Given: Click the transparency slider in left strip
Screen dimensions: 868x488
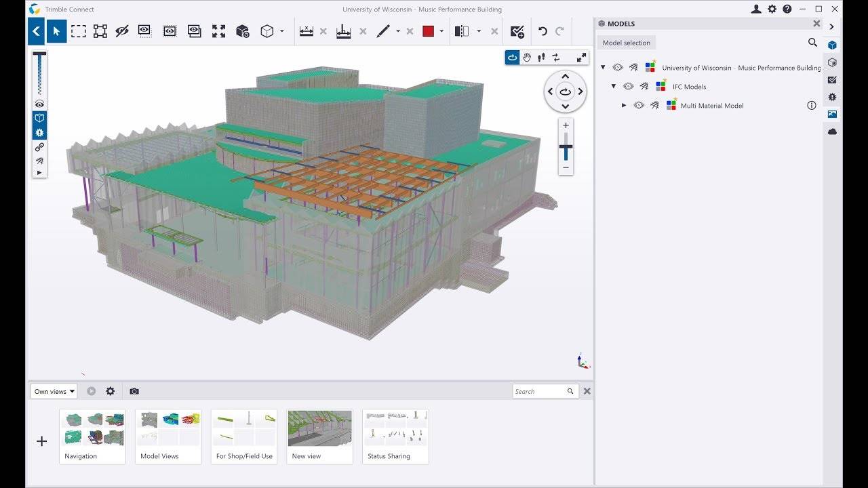Looking at the screenshot, I should [x=39, y=73].
